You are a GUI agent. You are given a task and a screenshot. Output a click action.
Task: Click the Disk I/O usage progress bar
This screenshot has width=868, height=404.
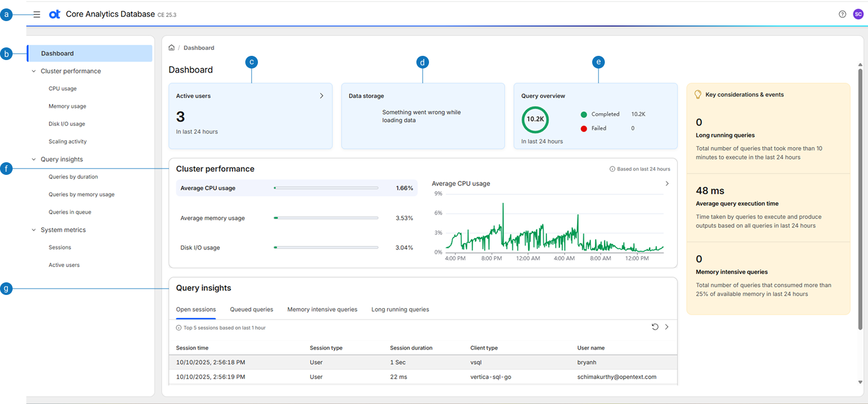[326, 248]
